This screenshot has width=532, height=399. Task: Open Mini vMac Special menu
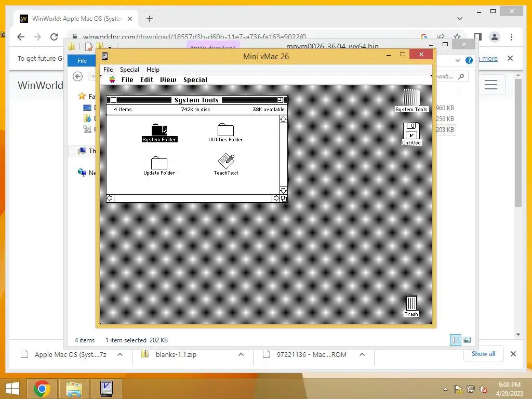coord(129,70)
